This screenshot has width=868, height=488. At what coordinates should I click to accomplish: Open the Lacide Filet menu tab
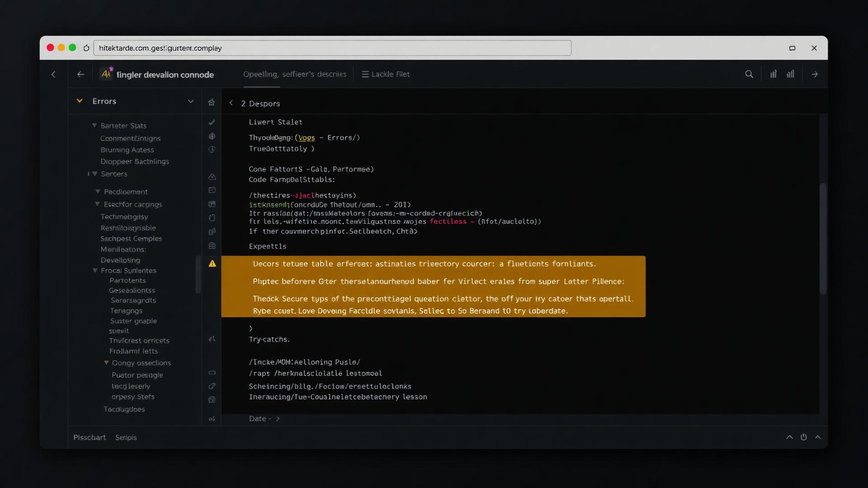(386, 74)
